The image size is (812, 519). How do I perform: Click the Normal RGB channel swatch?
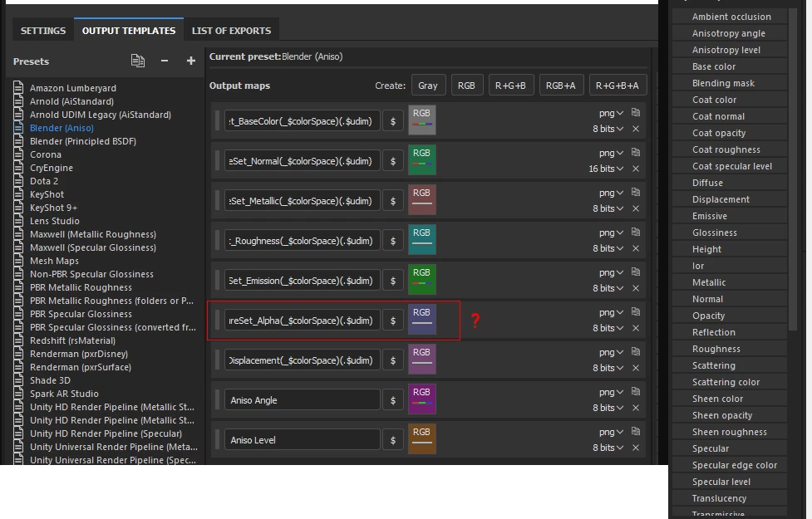click(x=421, y=159)
